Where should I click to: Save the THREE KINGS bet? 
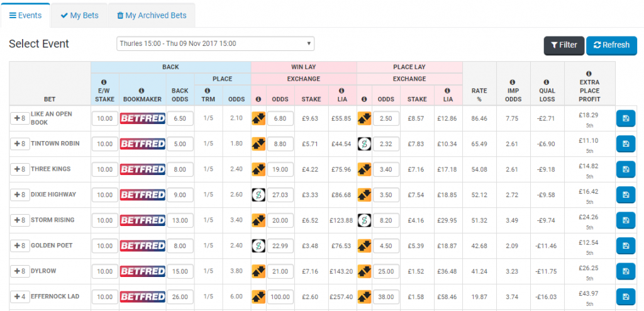(x=626, y=169)
